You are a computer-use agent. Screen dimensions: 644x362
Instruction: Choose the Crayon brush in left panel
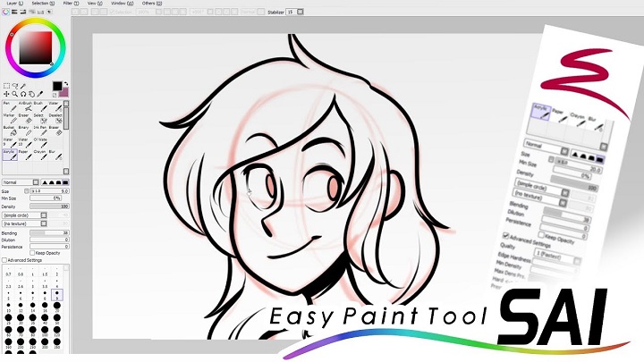(40, 155)
